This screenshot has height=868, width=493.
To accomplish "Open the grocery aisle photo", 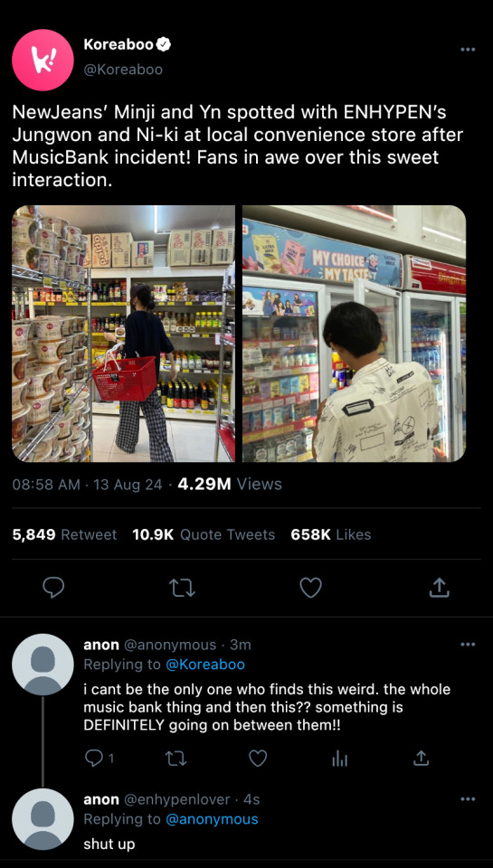I will point(124,334).
